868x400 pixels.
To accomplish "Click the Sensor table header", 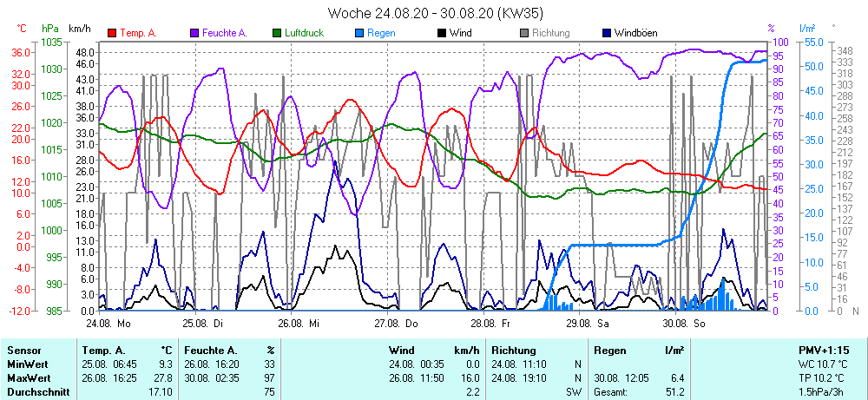I will coord(23,350).
